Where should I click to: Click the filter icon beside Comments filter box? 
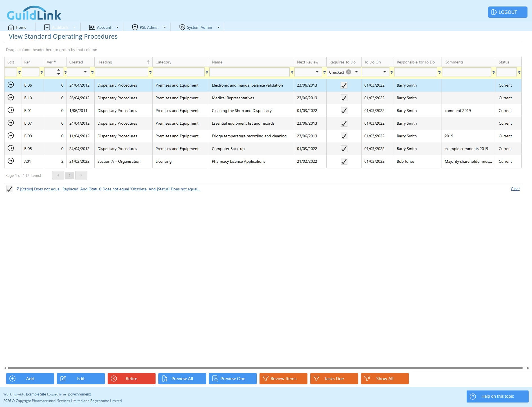point(494,72)
